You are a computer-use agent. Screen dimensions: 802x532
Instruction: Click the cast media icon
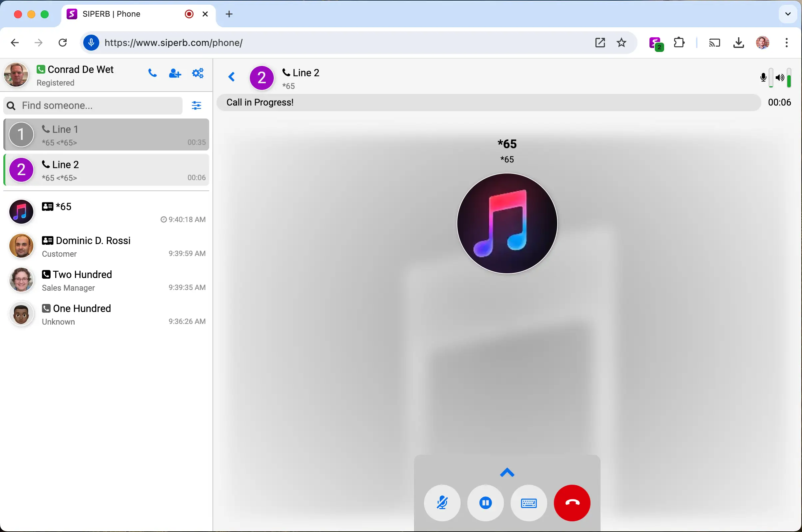pos(714,43)
